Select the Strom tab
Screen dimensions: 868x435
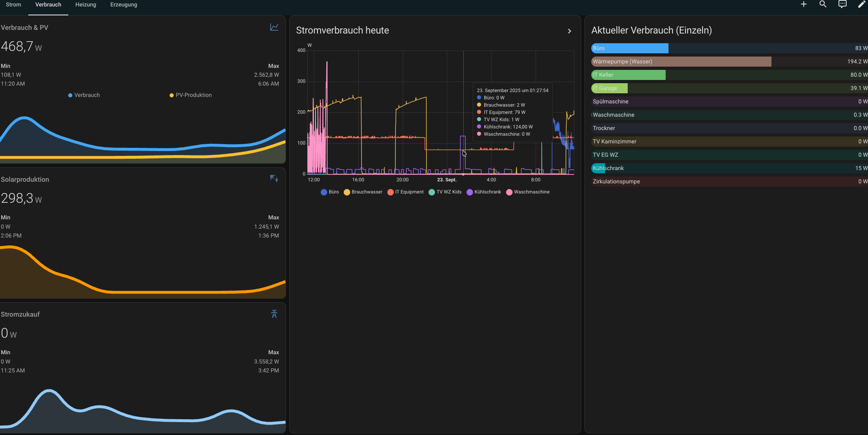tap(13, 5)
